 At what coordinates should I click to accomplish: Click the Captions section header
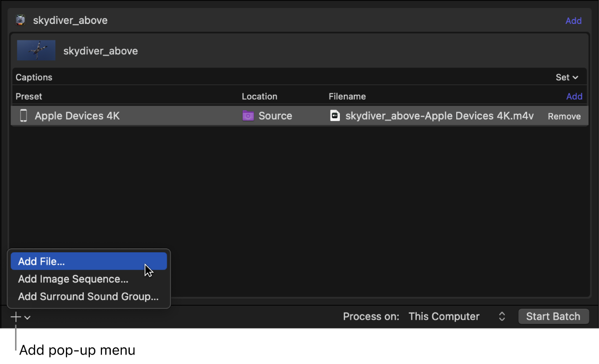[x=33, y=77]
